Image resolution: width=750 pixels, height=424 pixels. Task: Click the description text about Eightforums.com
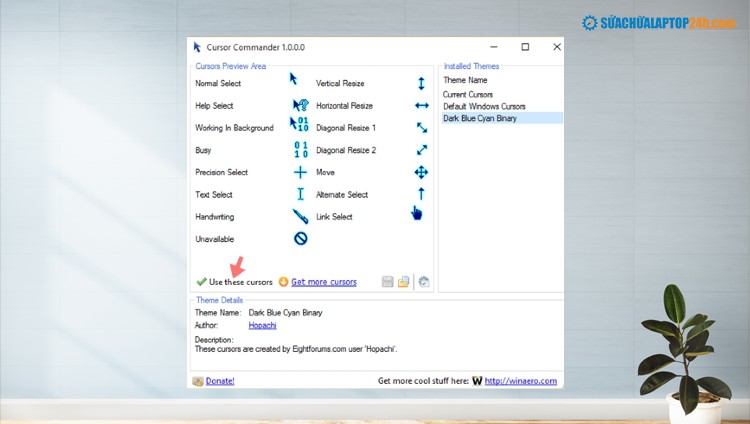(x=296, y=349)
